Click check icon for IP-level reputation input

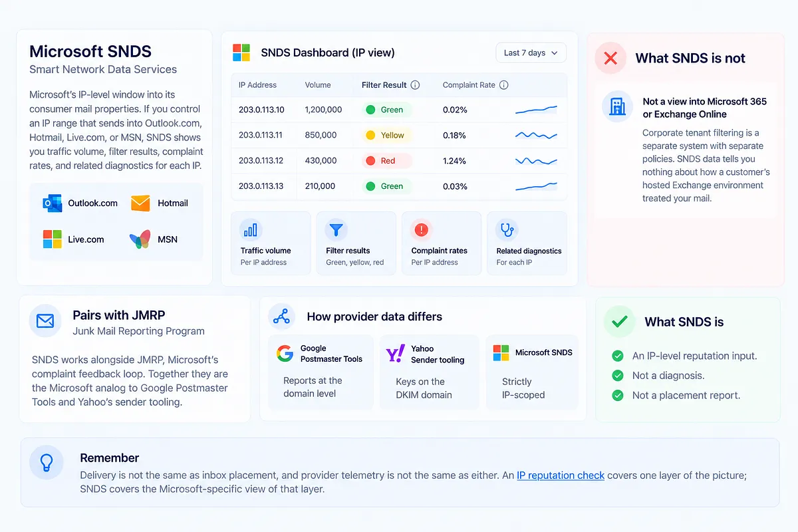point(618,356)
